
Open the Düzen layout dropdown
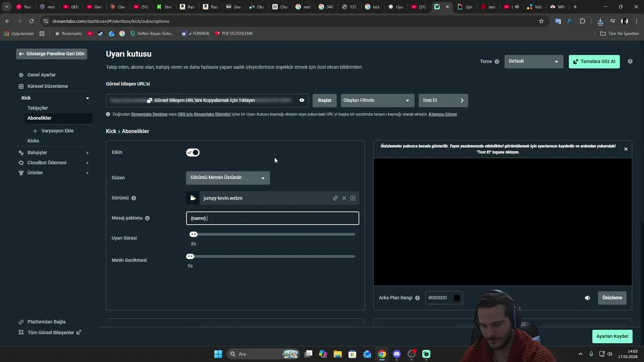(228, 177)
